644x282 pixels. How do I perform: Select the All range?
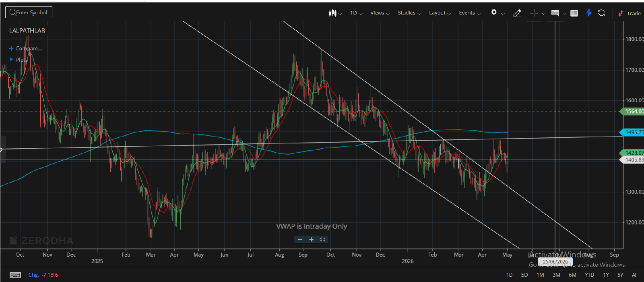[634, 275]
